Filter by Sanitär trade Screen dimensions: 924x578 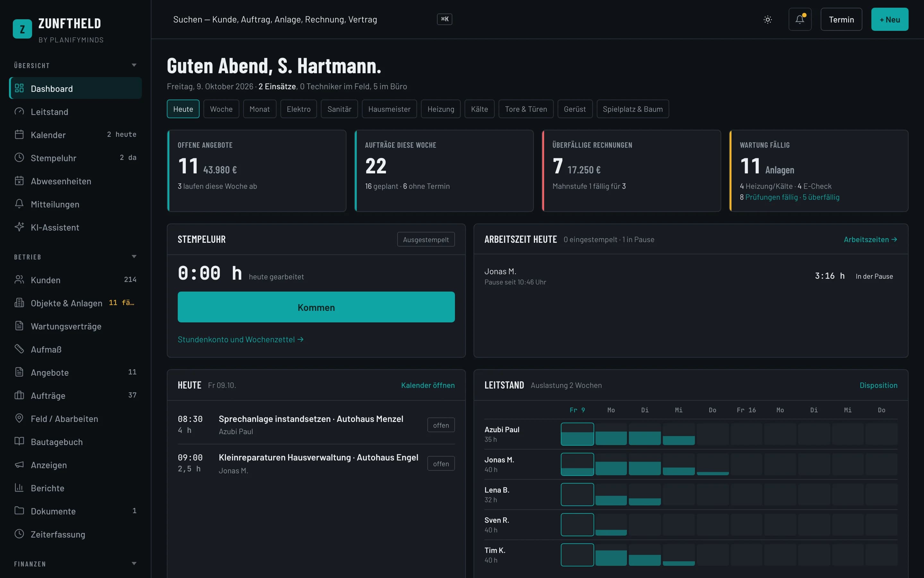coord(339,109)
